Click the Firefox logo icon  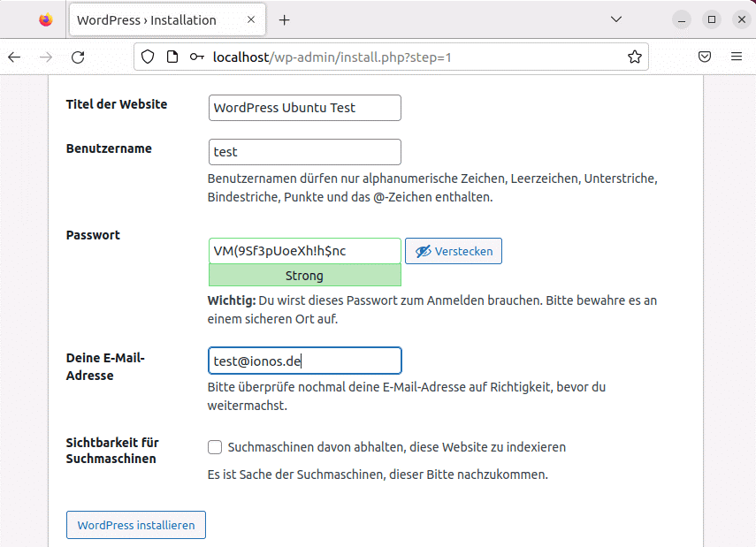(x=46, y=19)
